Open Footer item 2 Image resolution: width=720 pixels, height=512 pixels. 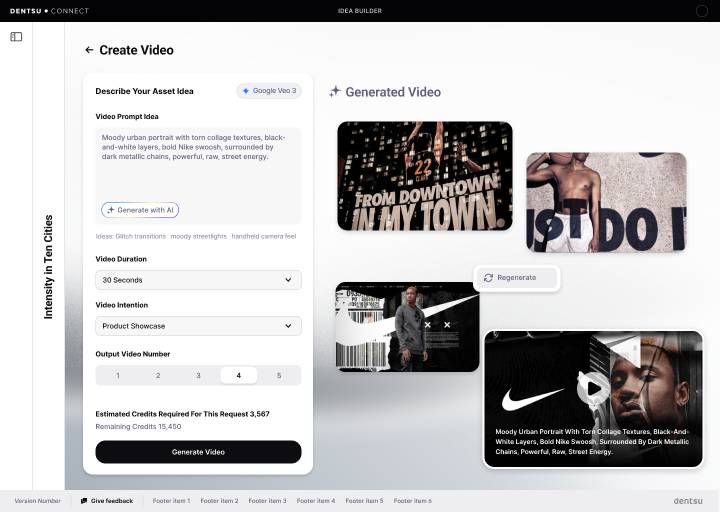pyautogui.click(x=219, y=501)
